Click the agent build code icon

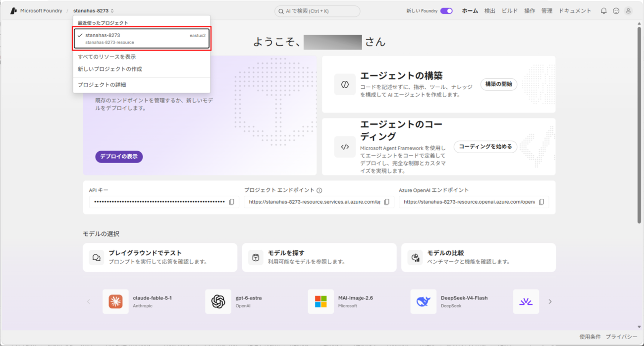[x=345, y=84]
